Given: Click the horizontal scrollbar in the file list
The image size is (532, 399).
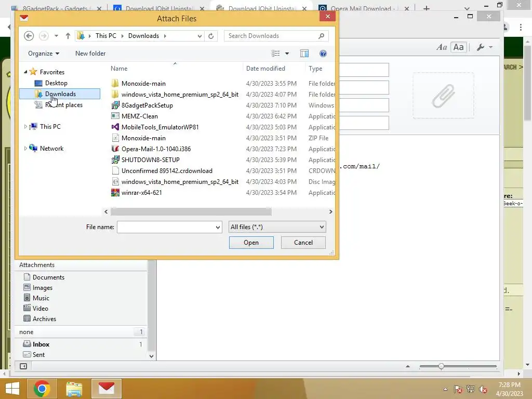Looking at the screenshot, I should (191, 212).
